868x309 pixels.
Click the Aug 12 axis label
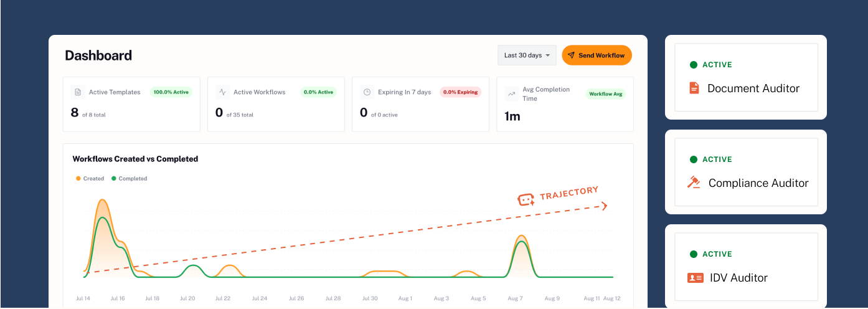click(612, 298)
